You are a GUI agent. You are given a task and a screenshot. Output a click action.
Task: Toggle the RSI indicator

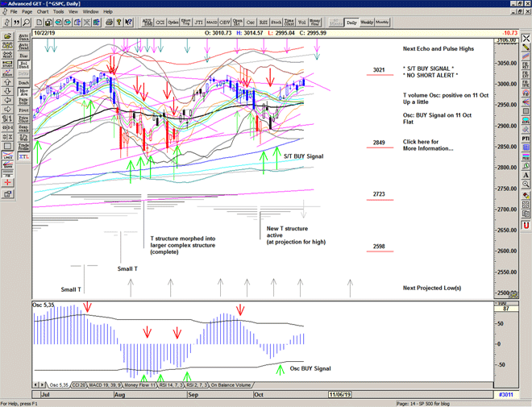point(264,23)
